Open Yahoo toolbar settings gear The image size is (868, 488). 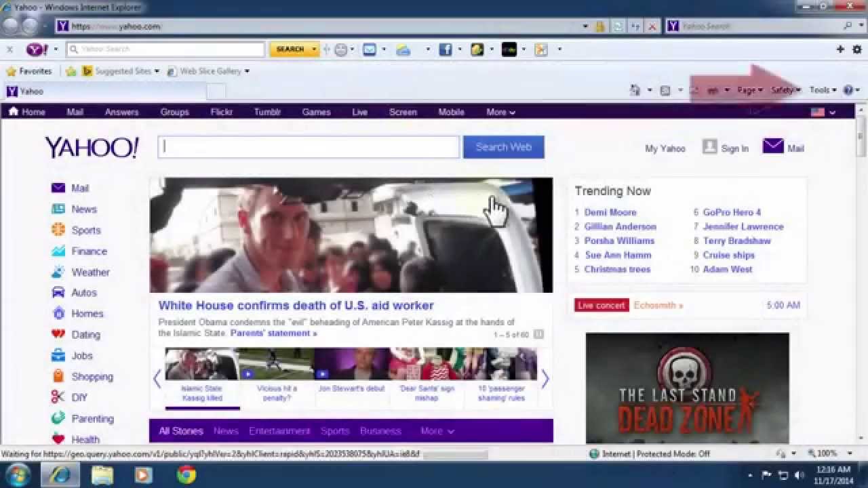coord(857,49)
